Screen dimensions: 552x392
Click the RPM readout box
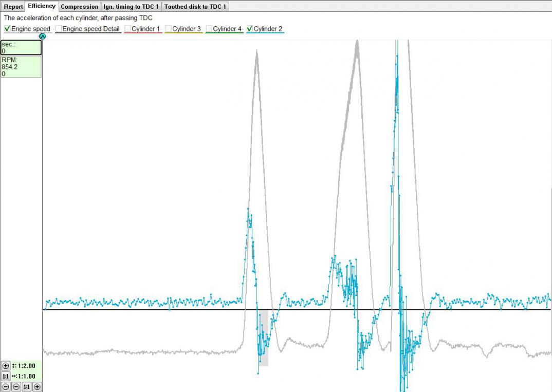click(21, 67)
